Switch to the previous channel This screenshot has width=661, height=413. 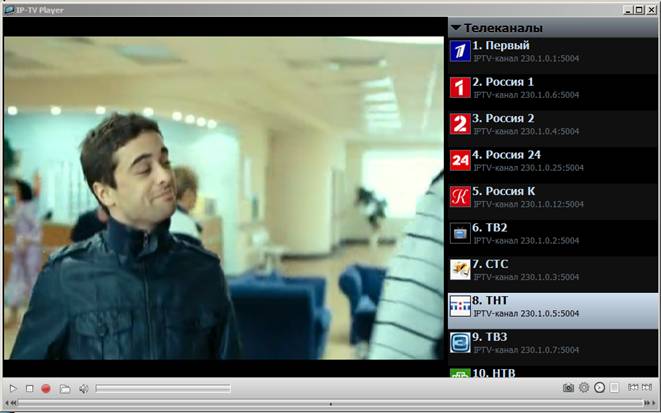[633, 387]
